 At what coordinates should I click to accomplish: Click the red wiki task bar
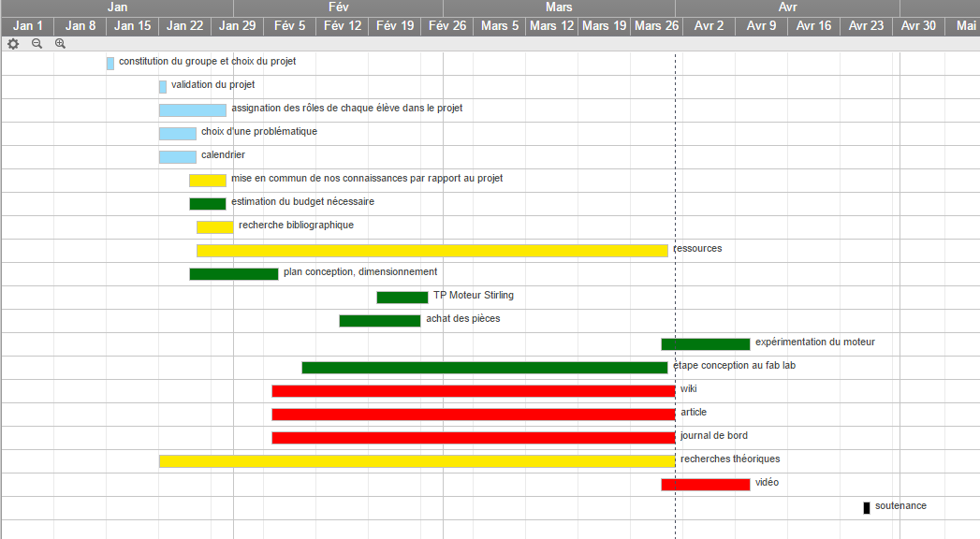pyautogui.click(x=473, y=390)
